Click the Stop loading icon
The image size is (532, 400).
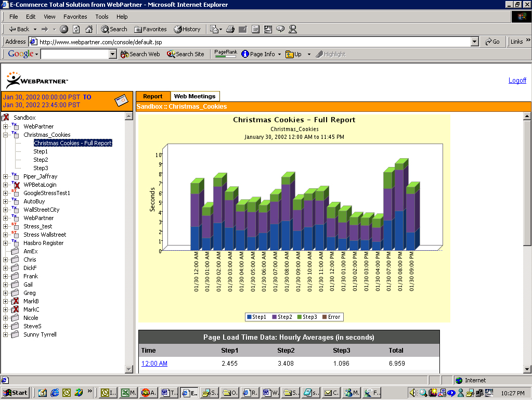[64, 29]
